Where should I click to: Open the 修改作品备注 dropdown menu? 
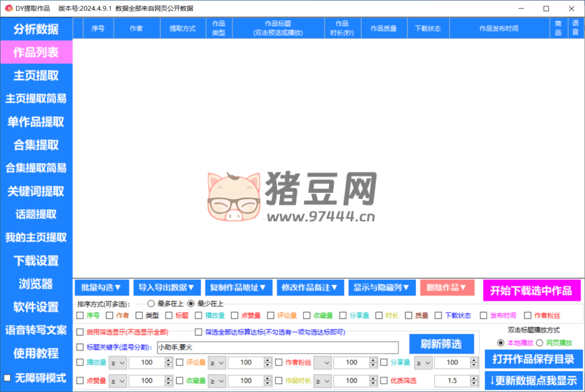310,288
